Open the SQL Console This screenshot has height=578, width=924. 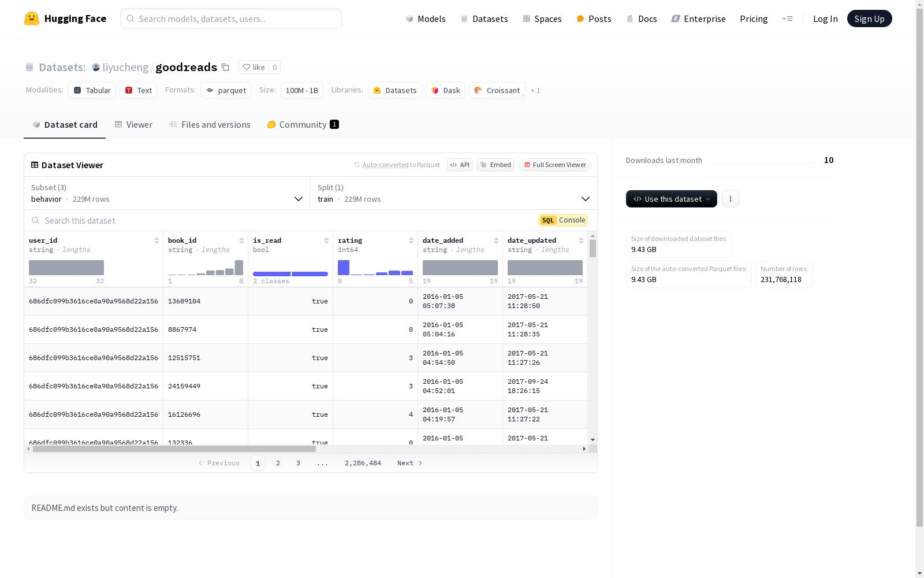click(563, 220)
